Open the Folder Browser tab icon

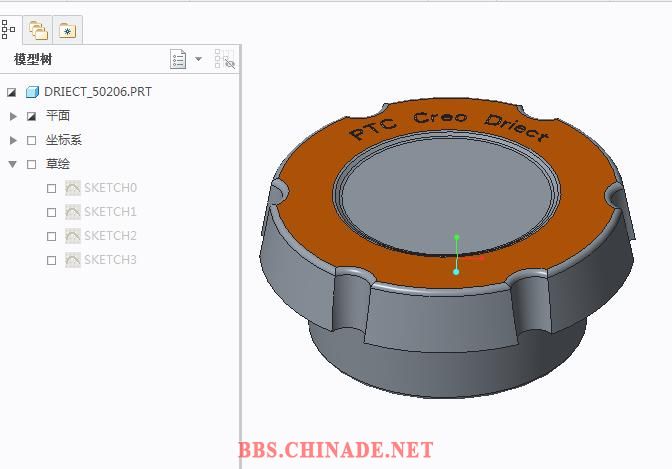[x=38, y=30]
